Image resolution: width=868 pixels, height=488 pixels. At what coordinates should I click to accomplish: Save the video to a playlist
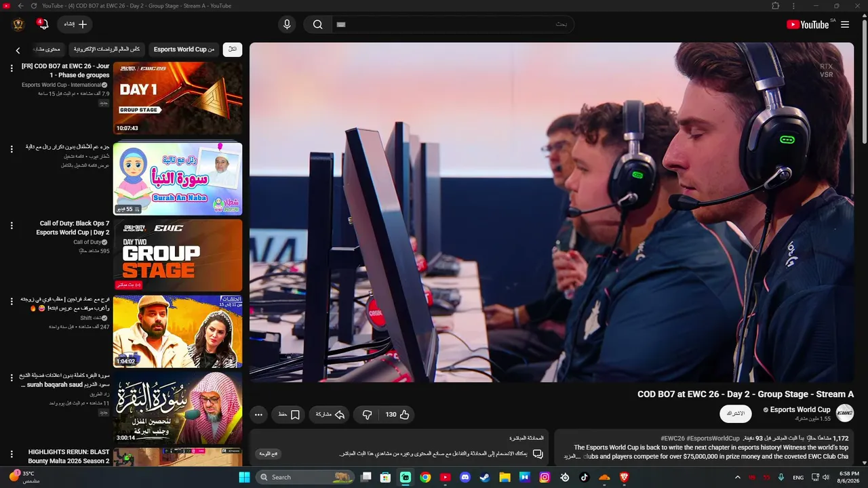[288, 415]
